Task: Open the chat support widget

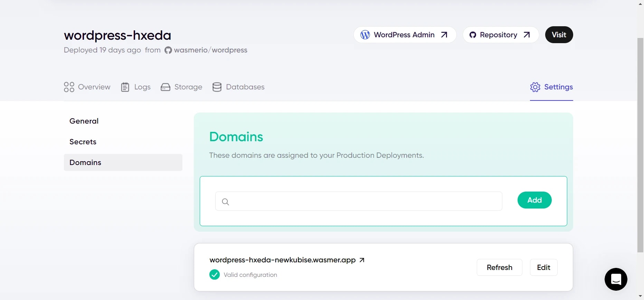Action: tap(616, 279)
